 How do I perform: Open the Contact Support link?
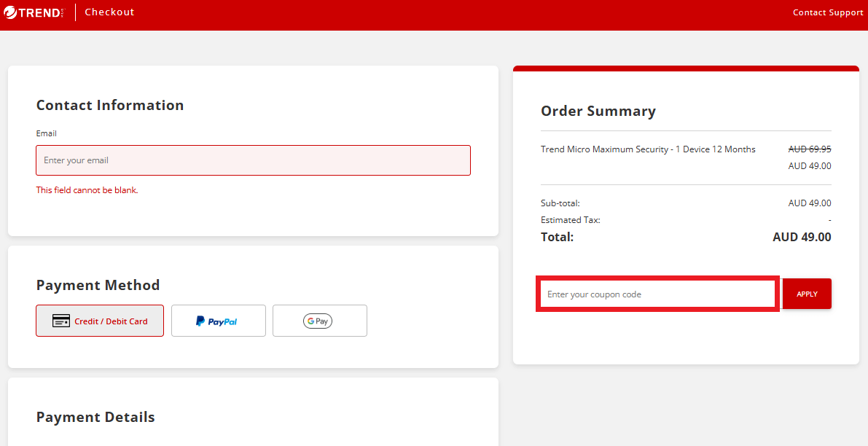827,12
